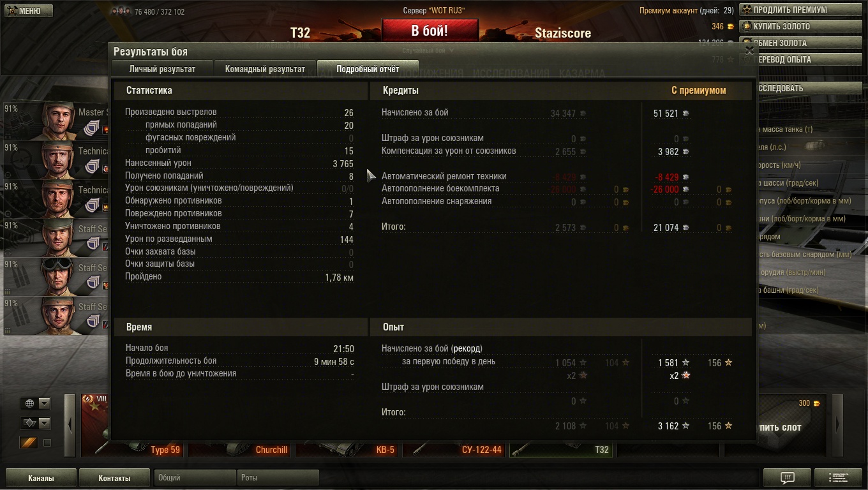Select the Type 59 tank thumbnail
Screen dimensions: 868x490
(x=131, y=426)
